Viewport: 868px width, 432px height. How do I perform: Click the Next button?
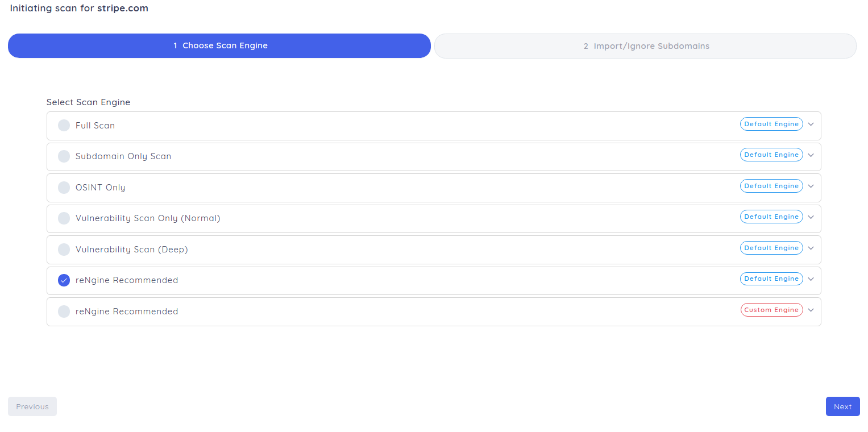point(842,406)
